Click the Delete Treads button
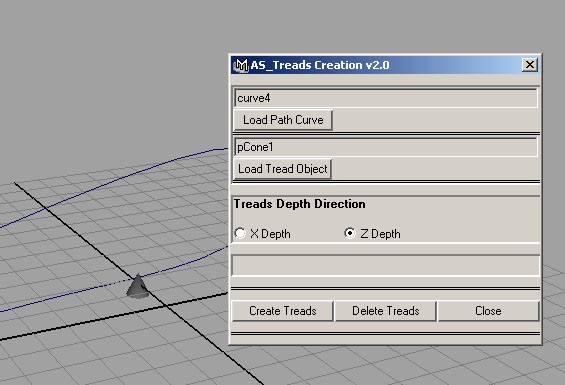 coord(386,311)
